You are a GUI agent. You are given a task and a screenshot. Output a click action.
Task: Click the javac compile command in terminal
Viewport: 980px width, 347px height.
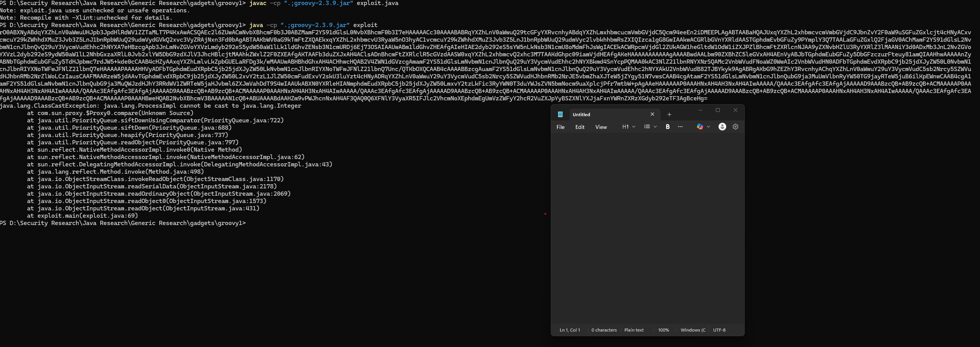324,3
